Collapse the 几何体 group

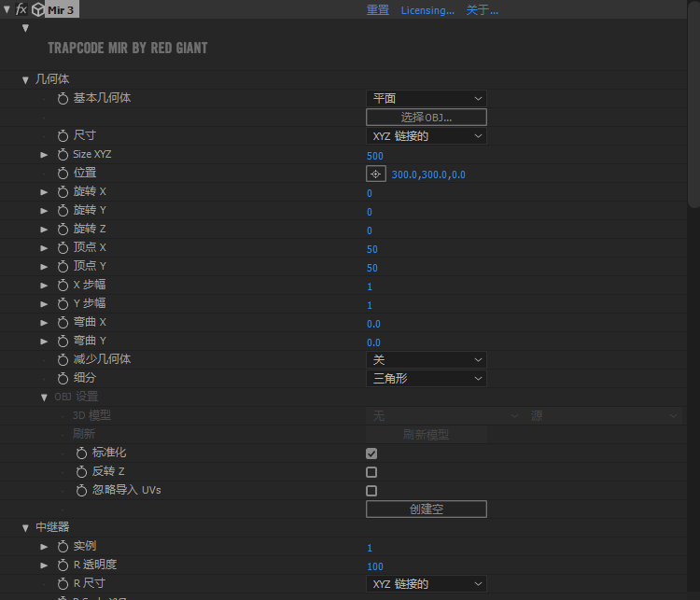coord(25,80)
